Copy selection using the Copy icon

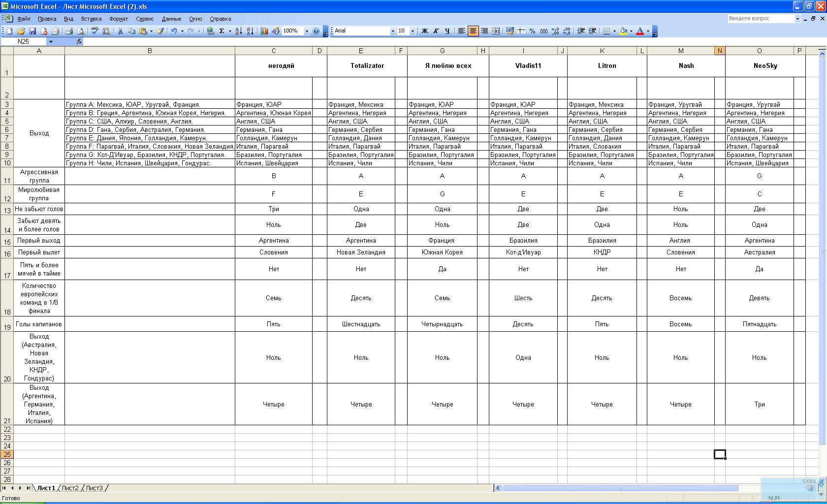pos(131,31)
